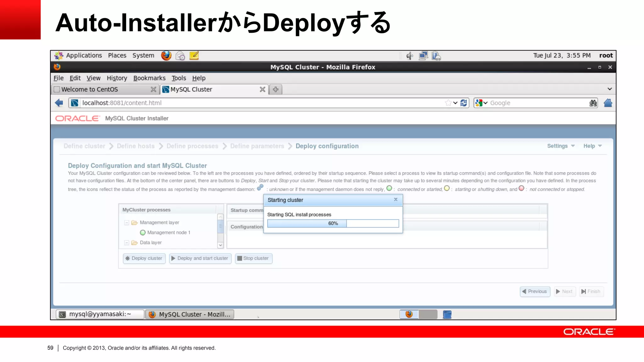Image resolution: width=644 pixels, height=362 pixels.
Task: Collapse the Management layer tree node
Action: pos(127,222)
